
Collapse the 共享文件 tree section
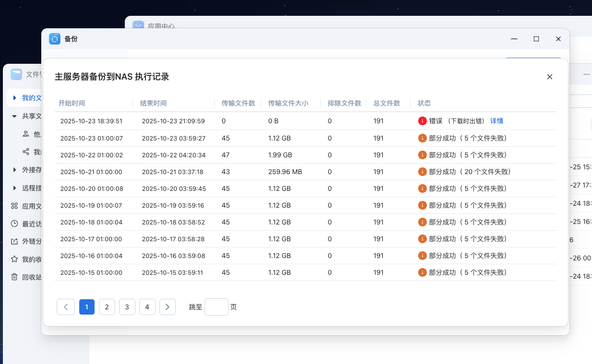14,116
